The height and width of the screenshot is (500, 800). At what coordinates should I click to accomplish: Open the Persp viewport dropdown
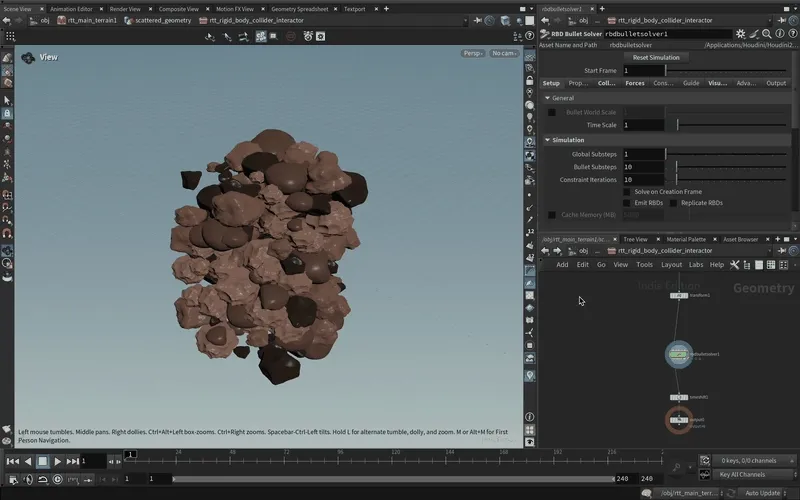point(473,53)
